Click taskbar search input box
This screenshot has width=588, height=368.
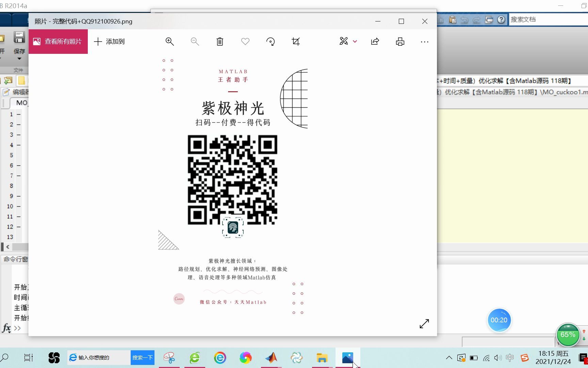click(x=99, y=357)
